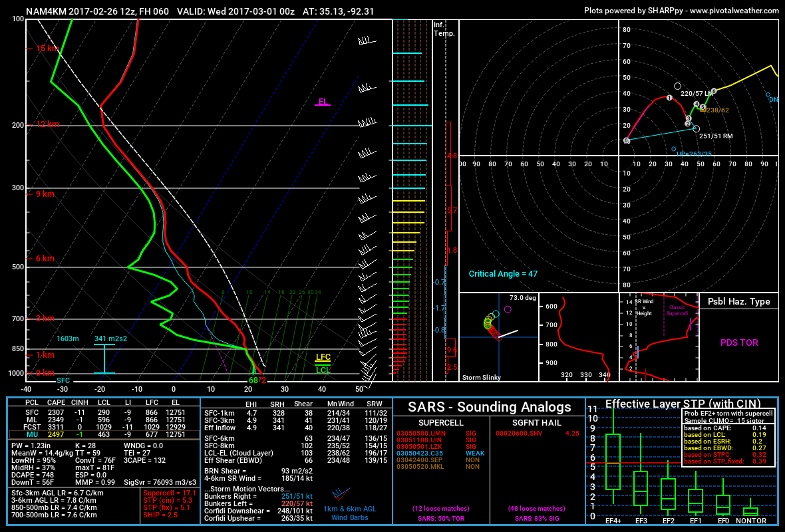Viewport: 785px width, 532px height.
Task: Click the '251/51 RM' right mover label
Action: [716, 136]
